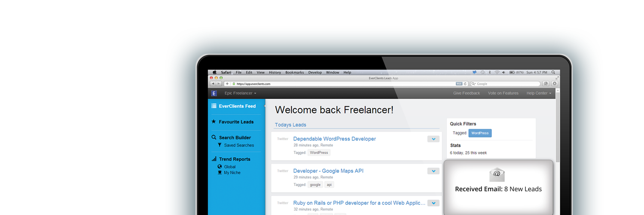The width and height of the screenshot is (644, 215).
Task: Open the Help menu in menu bar
Action: click(347, 72)
